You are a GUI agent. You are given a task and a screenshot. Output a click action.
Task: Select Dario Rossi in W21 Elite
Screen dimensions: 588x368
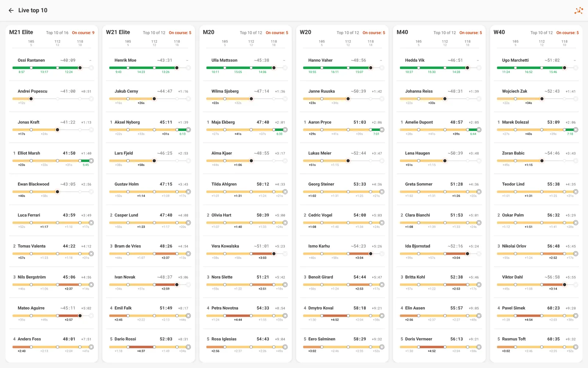[125, 339]
